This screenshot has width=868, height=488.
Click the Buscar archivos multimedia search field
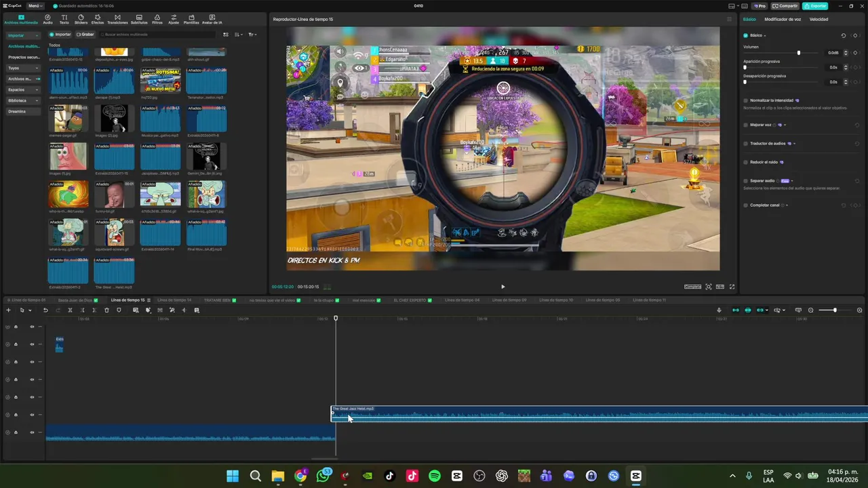coord(157,35)
